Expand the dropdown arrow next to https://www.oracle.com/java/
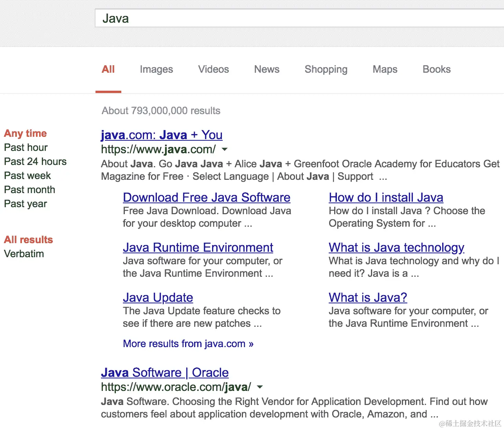The width and height of the screenshot is (504, 430). 259,387
